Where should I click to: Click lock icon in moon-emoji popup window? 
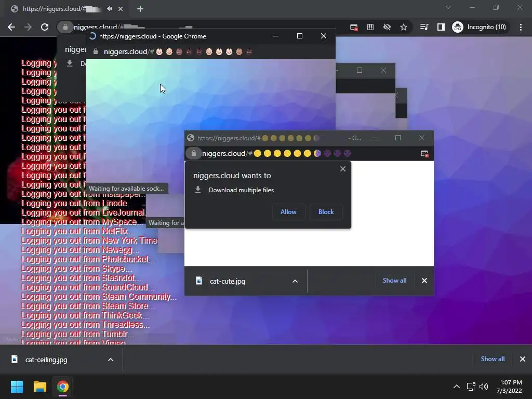(x=193, y=153)
